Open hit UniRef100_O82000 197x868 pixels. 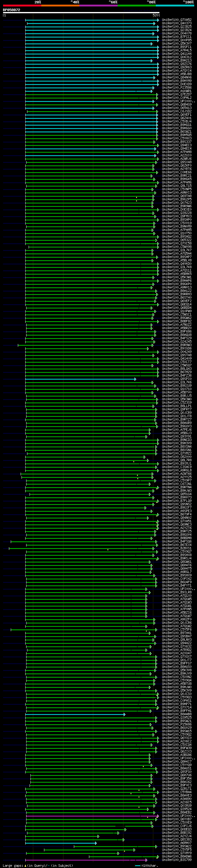[177, 457]
